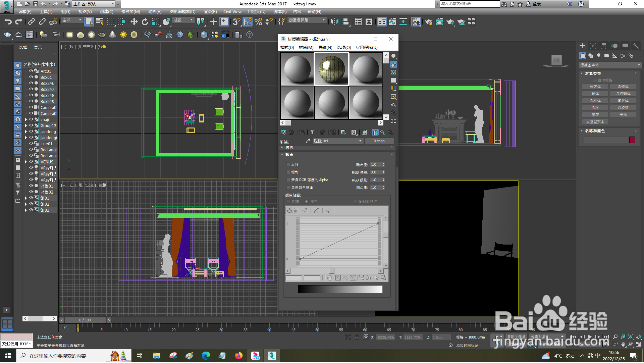Click the Bitmap map type button
The image size is (644, 363).
pyautogui.click(x=379, y=141)
